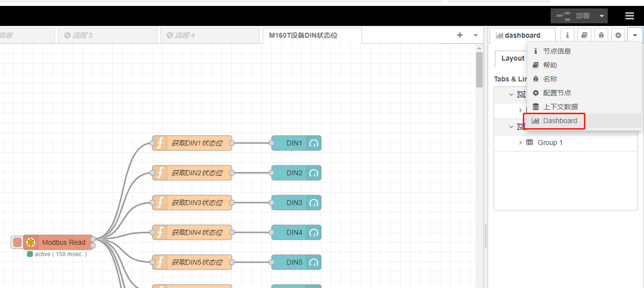Collapse the dashboard tab entry above Group 1
This screenshot has height=288, width=644.
[511, 127]
